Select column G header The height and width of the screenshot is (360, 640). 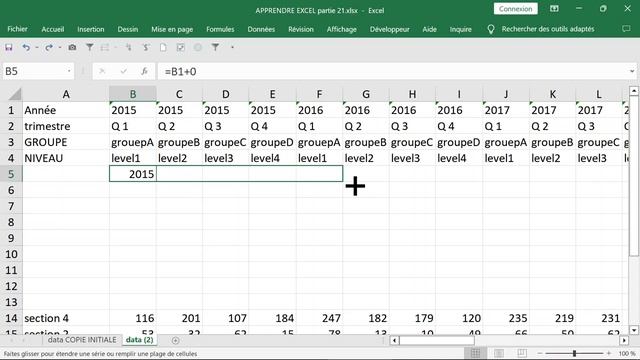point(366,94)
